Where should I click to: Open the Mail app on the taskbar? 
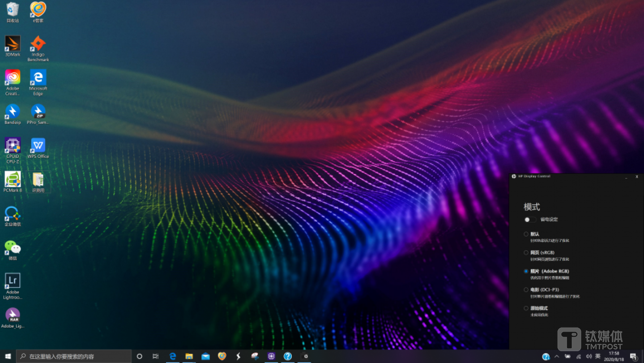coord(205,356)
